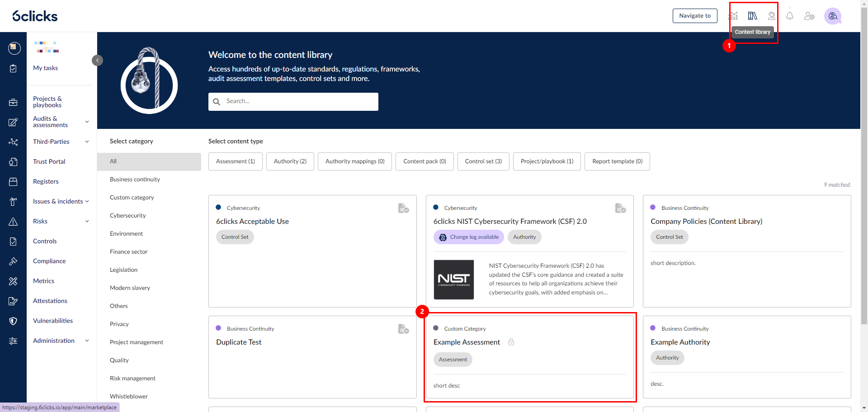This screenshot has width=868, height=412.
Task: Expand the Audits & assessments menu
Action: (87, 122)
